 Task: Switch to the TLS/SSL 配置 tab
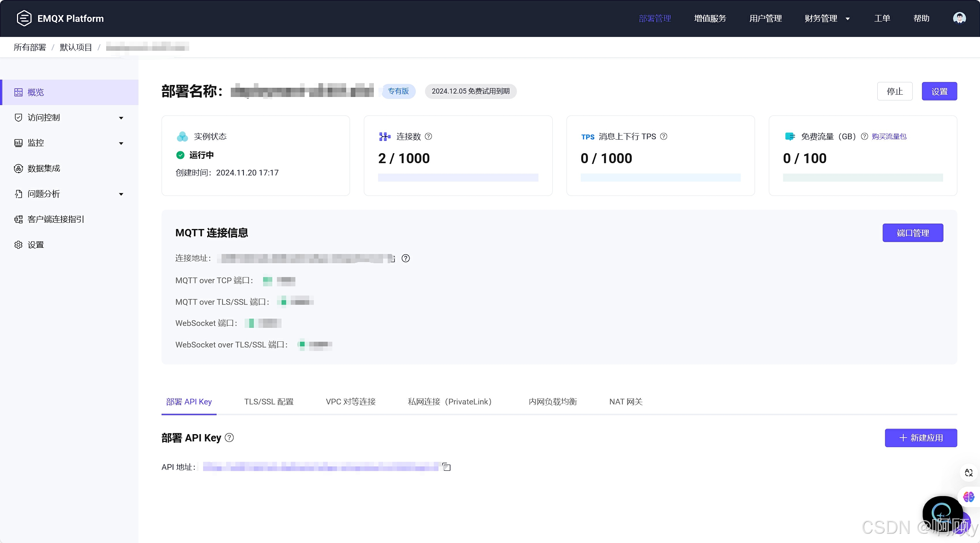click(268, 401)
